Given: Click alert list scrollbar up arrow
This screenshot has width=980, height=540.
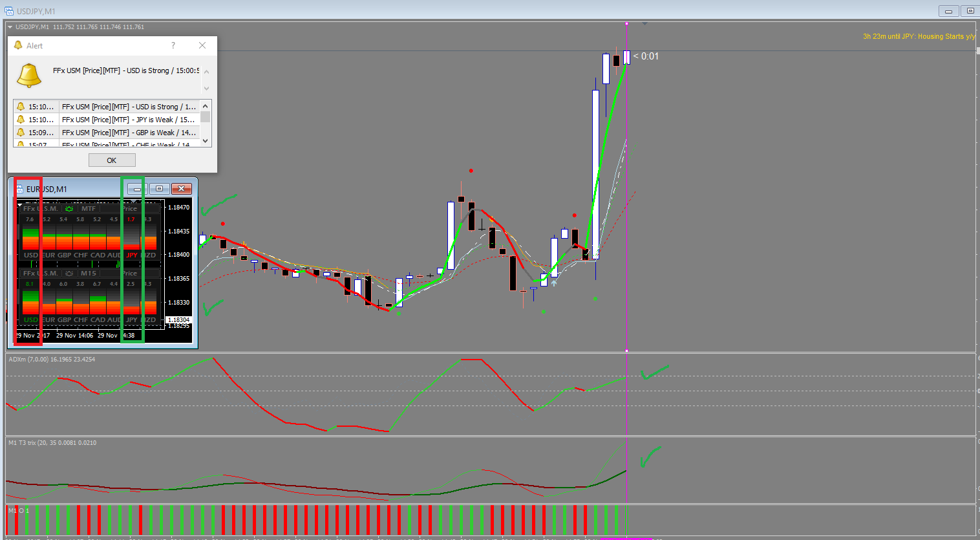Looking at the screenshot, I should coord(206,105).
